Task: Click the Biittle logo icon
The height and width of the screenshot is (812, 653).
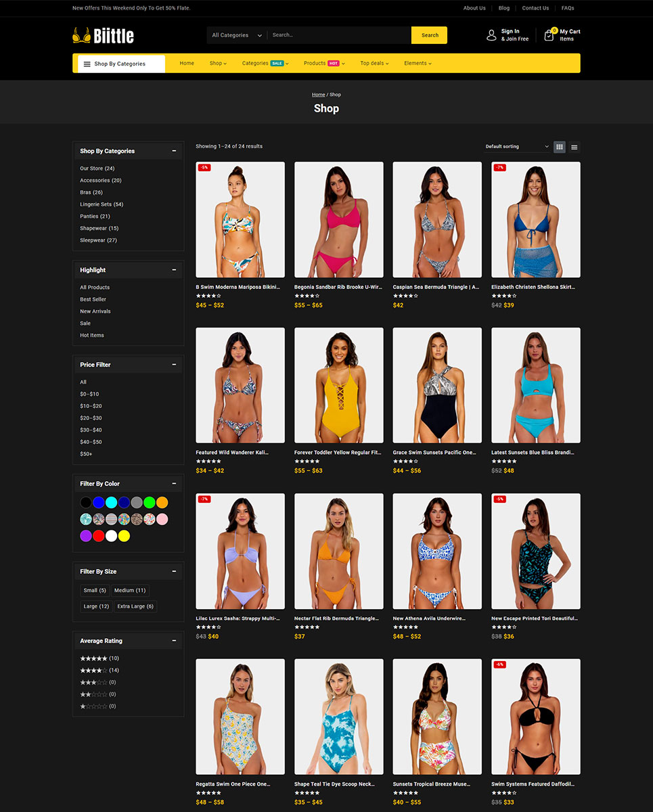Action: click(x=81, y=35)
